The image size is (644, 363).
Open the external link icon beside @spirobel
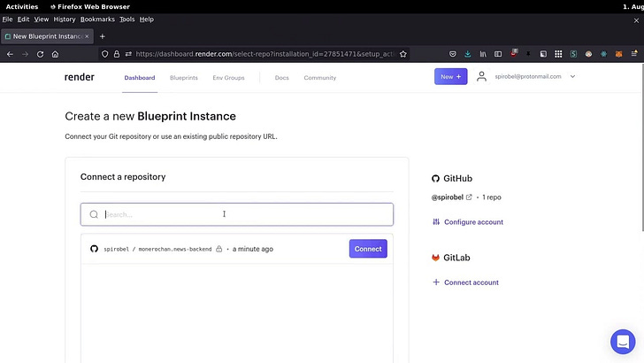click(x=469, y=197)
